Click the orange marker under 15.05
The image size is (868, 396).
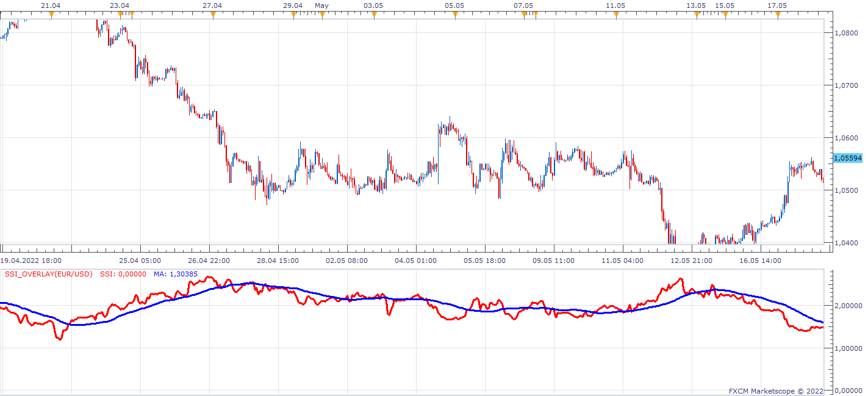pyautogui.click(x=725, y=15)
